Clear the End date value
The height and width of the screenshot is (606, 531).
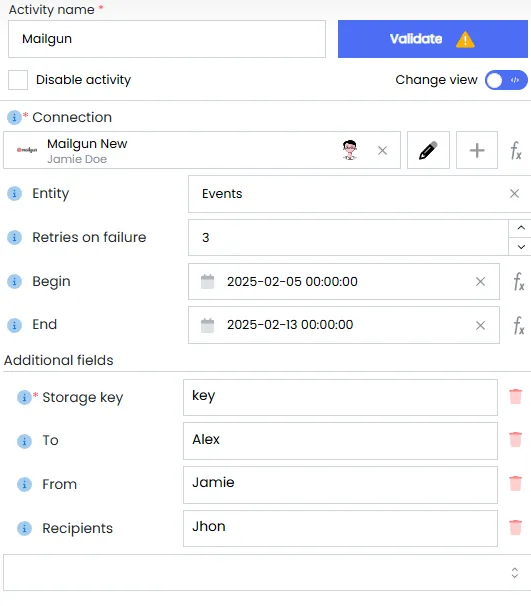click(480, 325)
